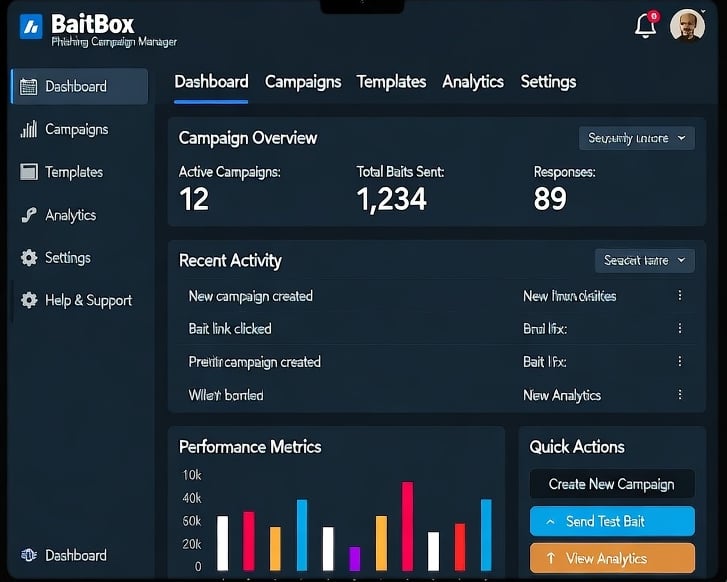The image size is (727, 582).
Task: Open the more-options menu for Bait link clicked
Action: tap(680, 328)
